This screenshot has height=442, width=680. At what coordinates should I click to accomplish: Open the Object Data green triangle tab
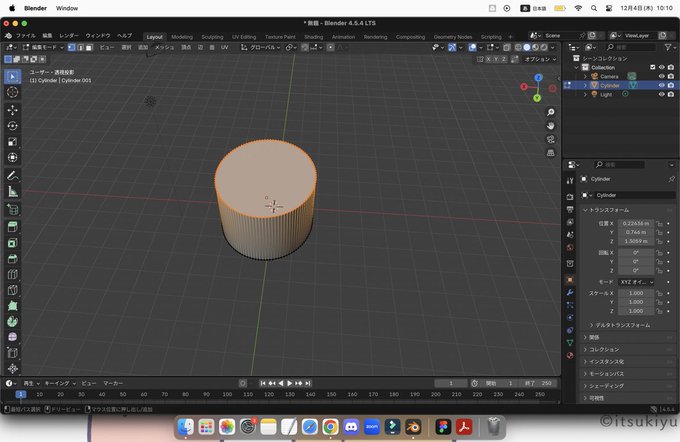570,343
